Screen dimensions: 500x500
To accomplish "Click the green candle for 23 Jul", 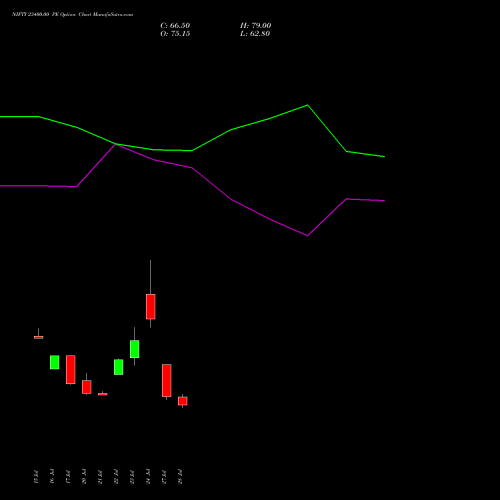I will point(135,349).
